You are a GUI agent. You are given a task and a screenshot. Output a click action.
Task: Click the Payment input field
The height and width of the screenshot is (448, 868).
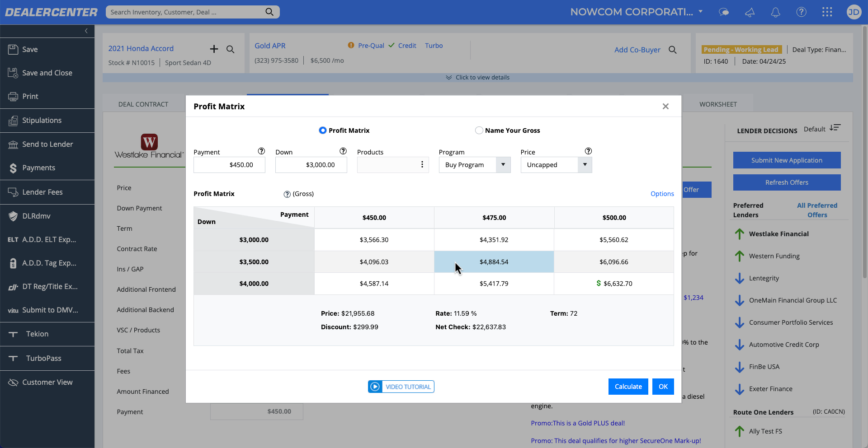click(x=229, y=165)
